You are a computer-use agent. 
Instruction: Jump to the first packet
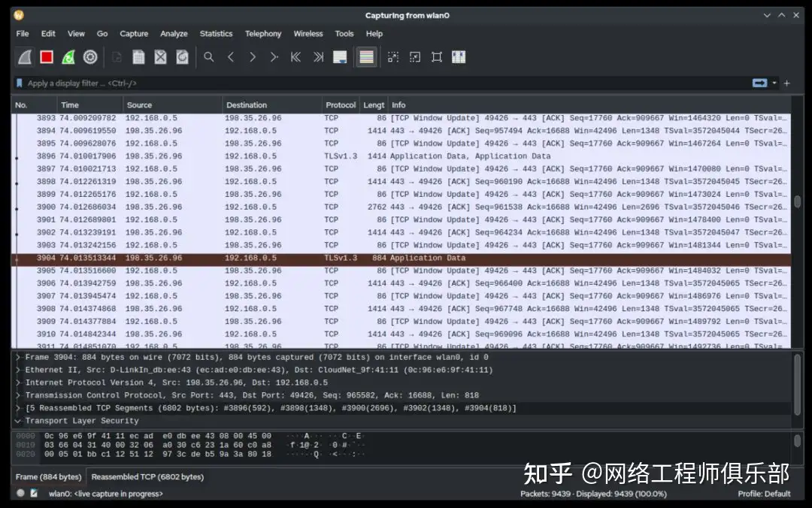(296, 56)
